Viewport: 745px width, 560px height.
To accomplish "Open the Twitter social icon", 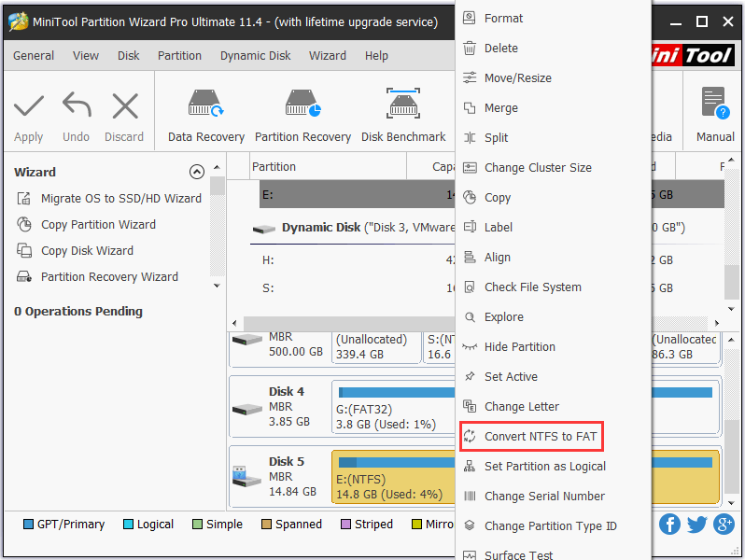I will 696,525.
